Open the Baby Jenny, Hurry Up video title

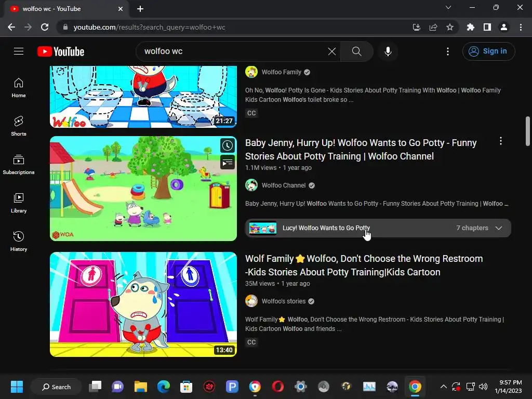click(x=361, y=150)
